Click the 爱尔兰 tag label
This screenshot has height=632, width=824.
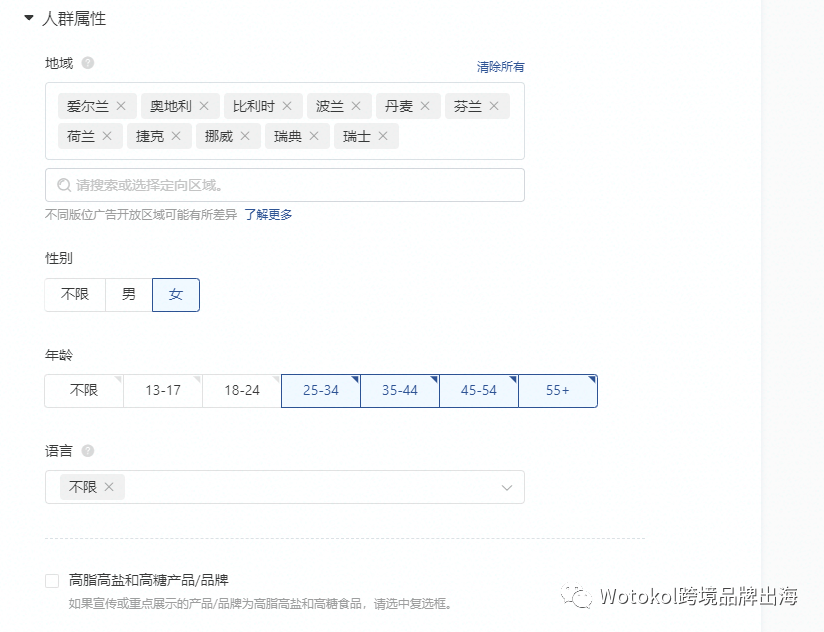click(87, 106)
